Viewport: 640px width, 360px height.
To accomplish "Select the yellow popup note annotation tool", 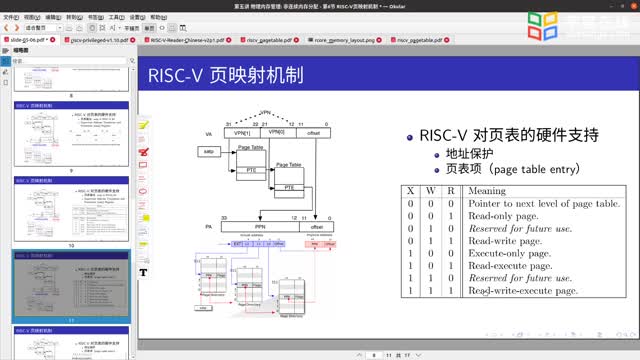I will [144, 218].
